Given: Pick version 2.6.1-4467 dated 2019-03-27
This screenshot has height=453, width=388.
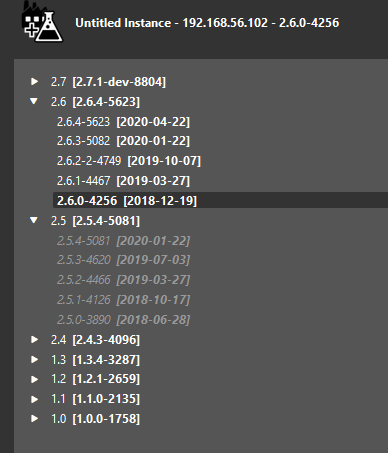Looking at the screenshot, I should click(123, 181).
